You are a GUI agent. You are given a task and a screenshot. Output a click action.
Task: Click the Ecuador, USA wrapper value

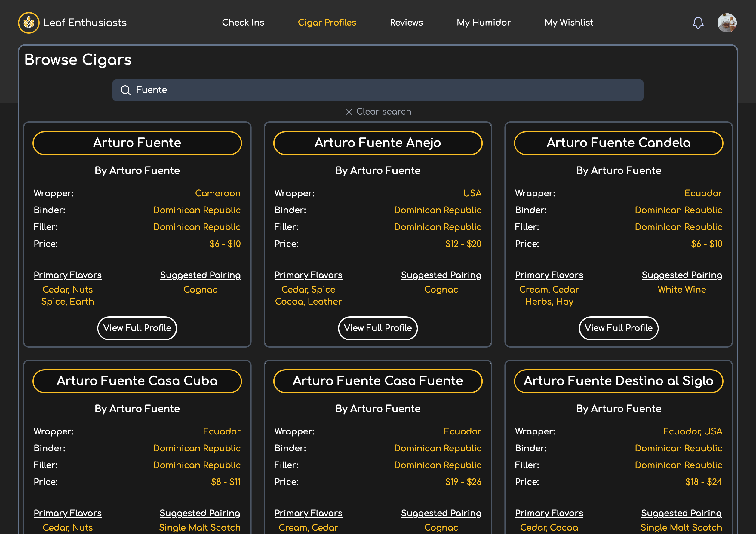[x=693, y=431]
